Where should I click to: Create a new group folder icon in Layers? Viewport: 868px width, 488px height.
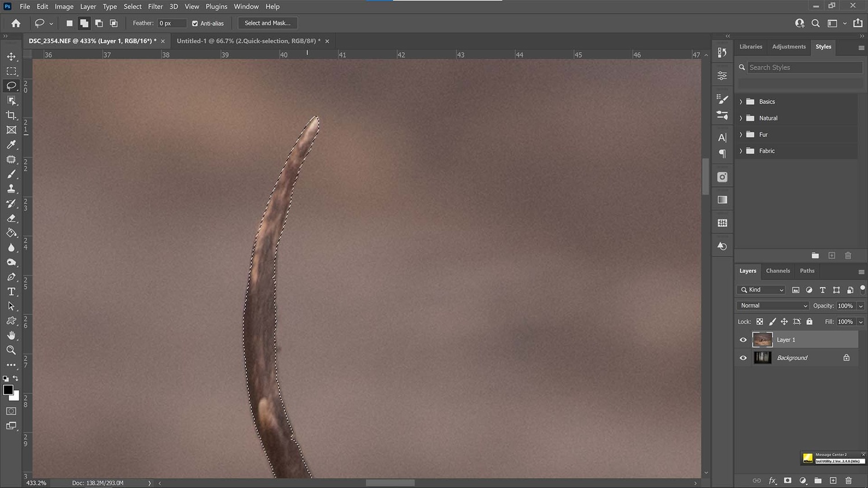coord(818,480)
